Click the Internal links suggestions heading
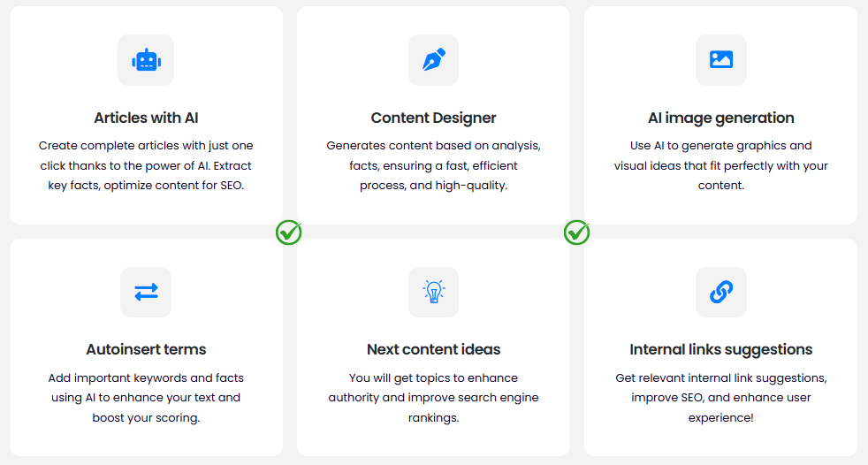 (x=720, y=349)
